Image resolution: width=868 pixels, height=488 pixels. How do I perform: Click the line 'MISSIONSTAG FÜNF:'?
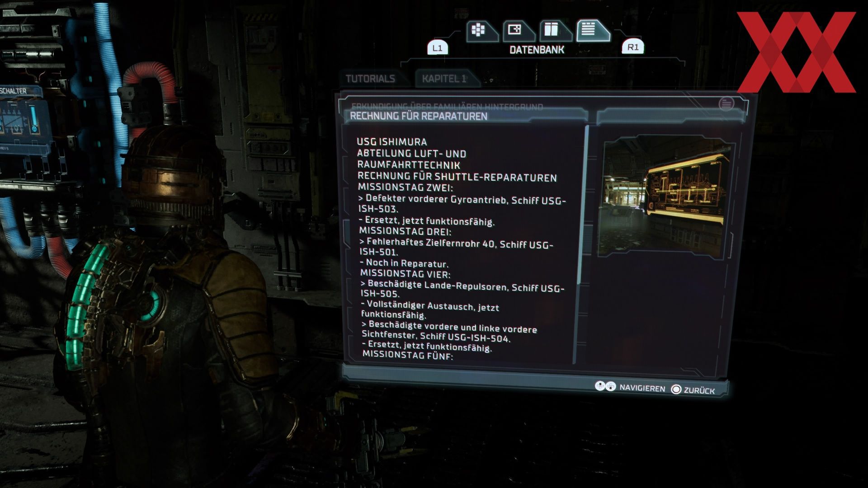coord(408,356)
